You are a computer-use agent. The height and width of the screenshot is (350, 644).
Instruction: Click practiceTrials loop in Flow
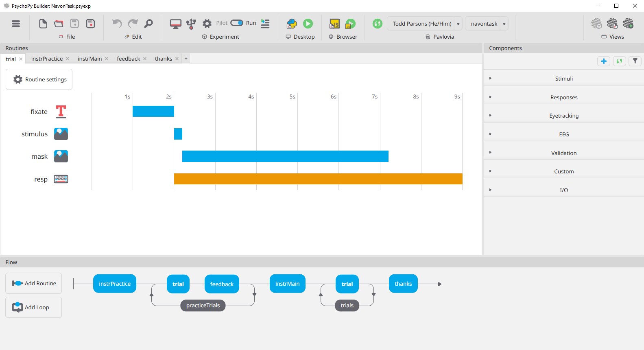(x=203, y=305)
